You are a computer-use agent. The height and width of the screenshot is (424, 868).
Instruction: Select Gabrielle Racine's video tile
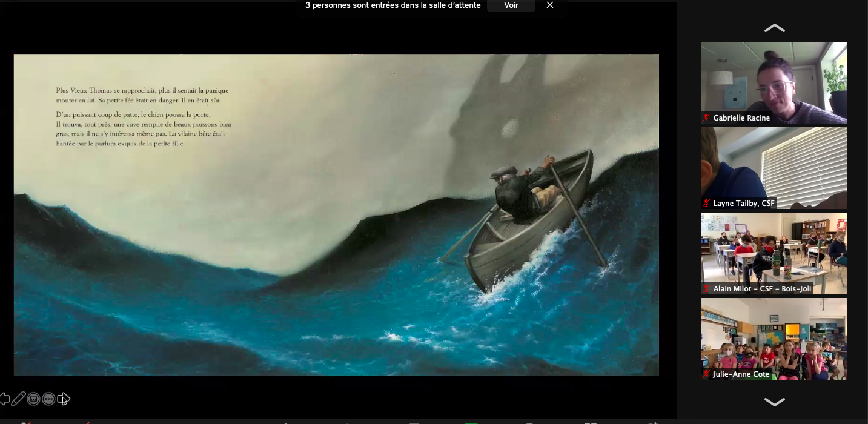point(774,82)
